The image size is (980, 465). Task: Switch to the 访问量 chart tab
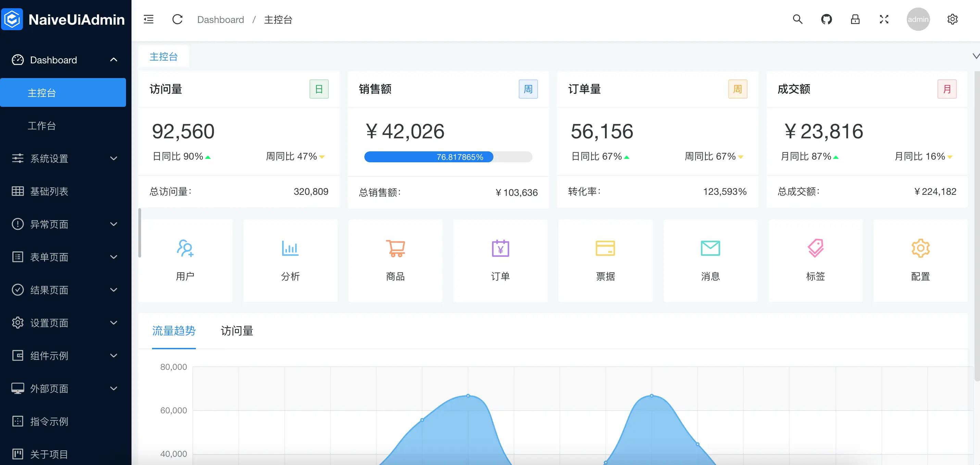(236, 331)
